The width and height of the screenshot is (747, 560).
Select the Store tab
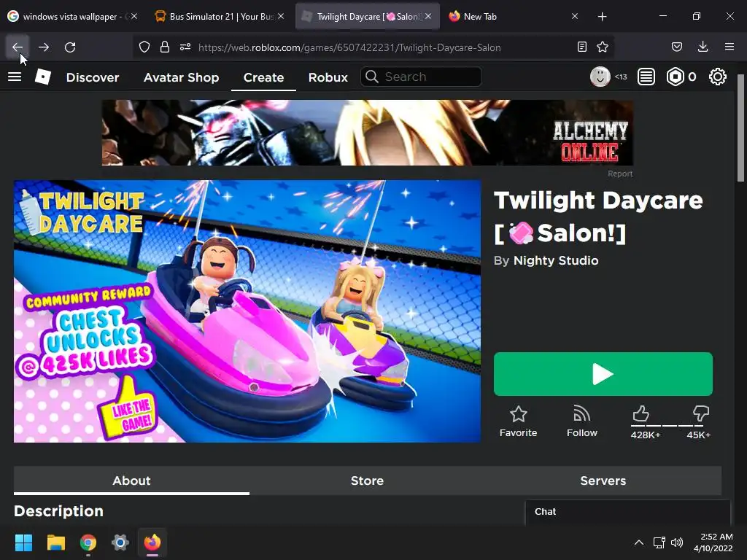pos(368,481)
